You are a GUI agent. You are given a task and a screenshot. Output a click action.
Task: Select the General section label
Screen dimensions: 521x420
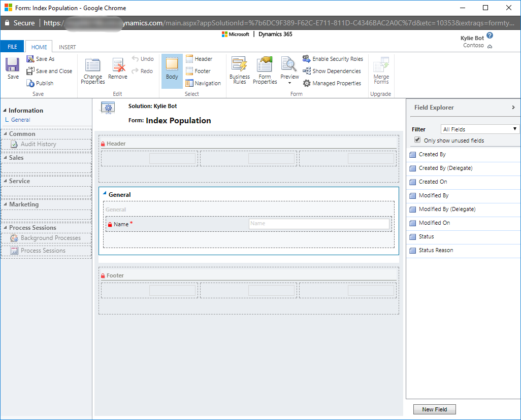(x=116, y=209)
